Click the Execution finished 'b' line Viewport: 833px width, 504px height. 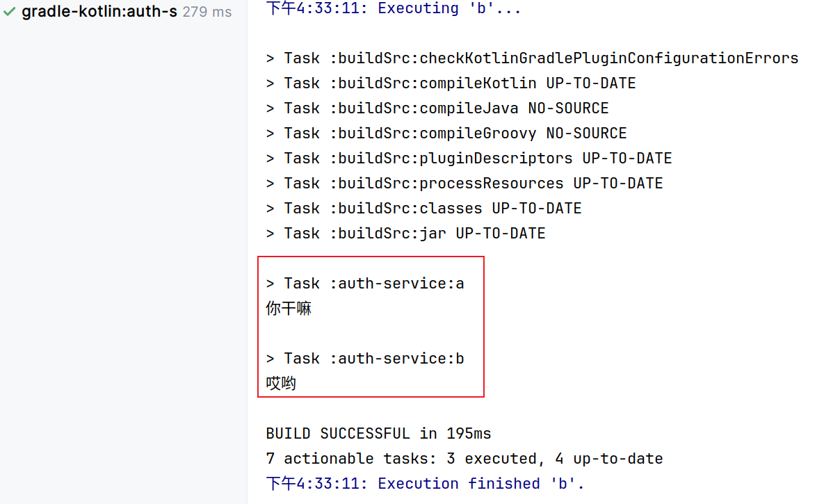point(425,484)
